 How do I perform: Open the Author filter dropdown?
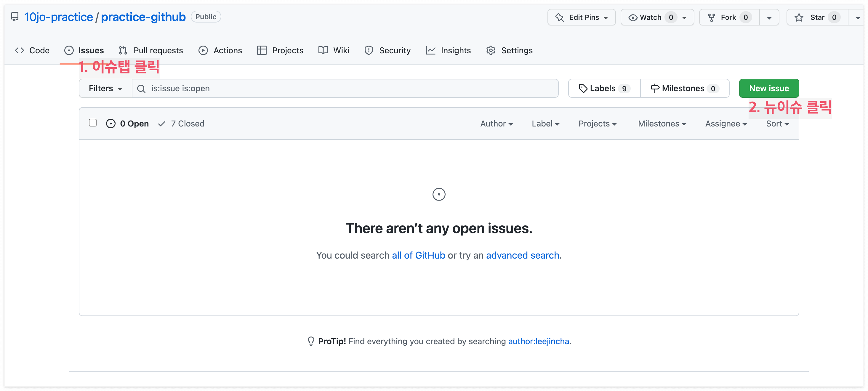[496, 124]
